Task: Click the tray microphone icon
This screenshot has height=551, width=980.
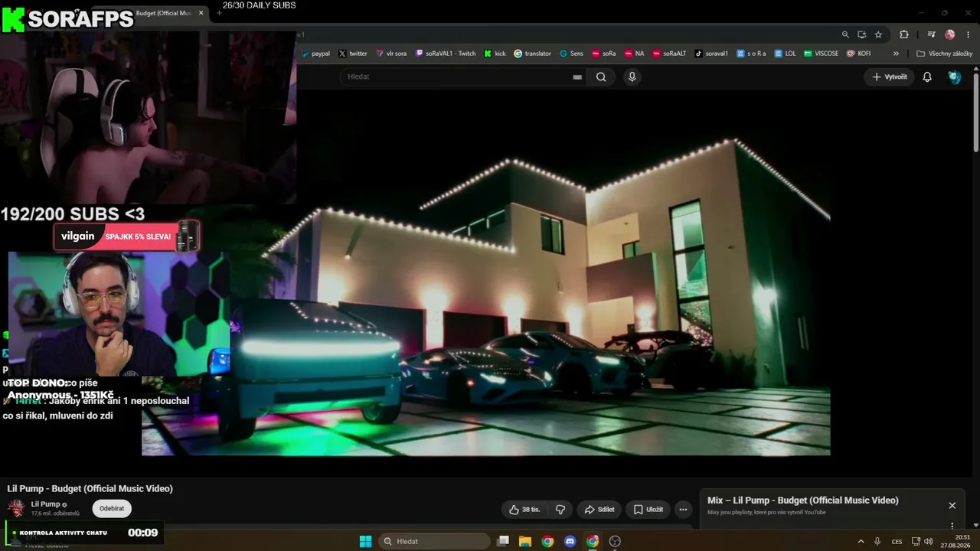Action: tap(877, 541)
